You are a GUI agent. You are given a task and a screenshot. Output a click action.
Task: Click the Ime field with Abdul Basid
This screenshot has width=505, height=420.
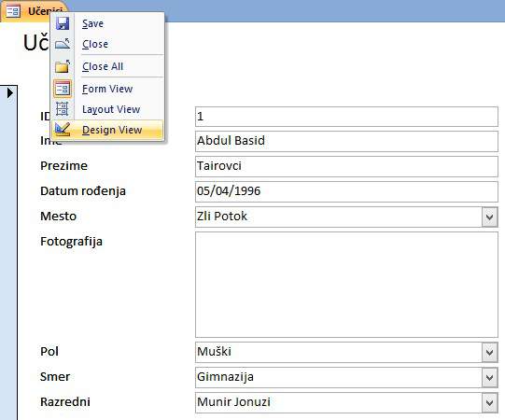(x=346, y=141)
